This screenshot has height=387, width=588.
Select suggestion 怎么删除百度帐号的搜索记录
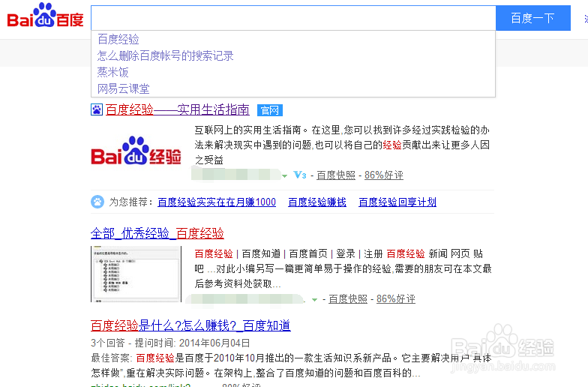pyautogui.click(x=293, y=55)
